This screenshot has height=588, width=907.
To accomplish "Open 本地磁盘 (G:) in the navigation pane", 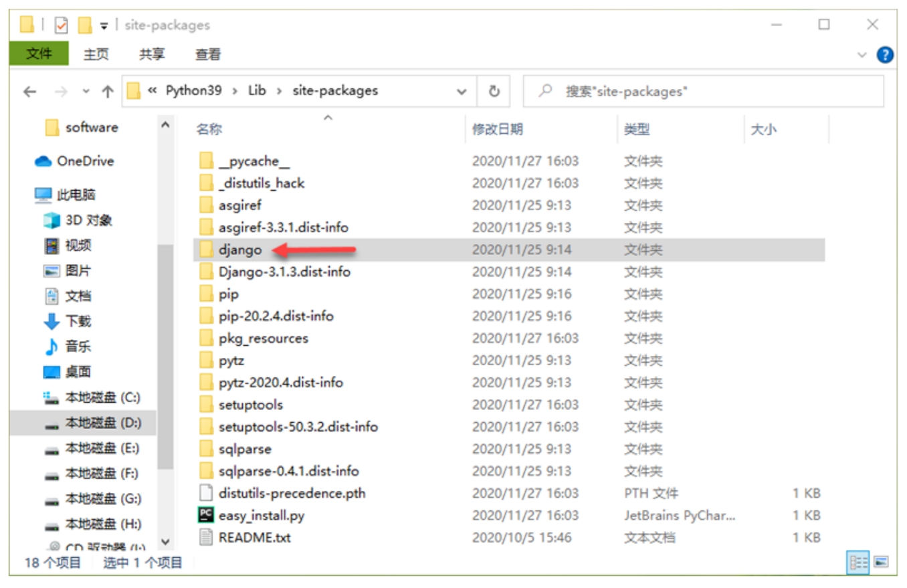I will [92, 498].
